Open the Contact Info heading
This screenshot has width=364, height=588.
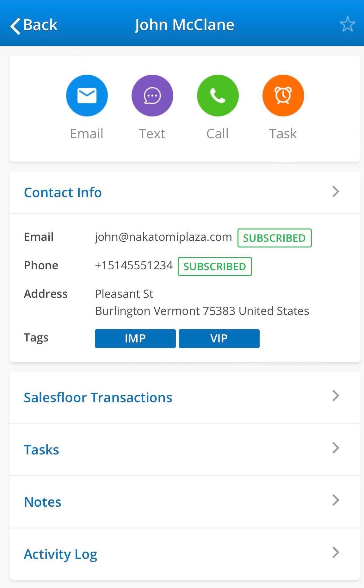tap(63, 192)
